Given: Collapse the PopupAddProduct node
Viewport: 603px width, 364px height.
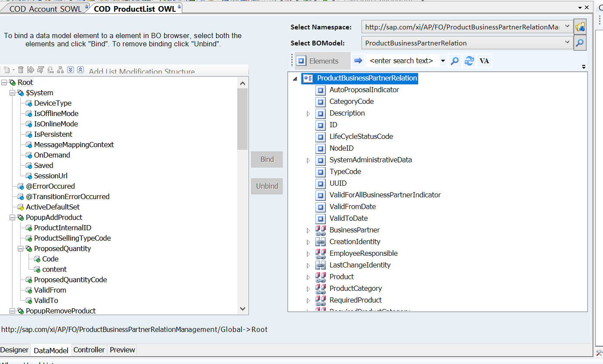Looking at the screenshot, I should click(x=12, y=217).
